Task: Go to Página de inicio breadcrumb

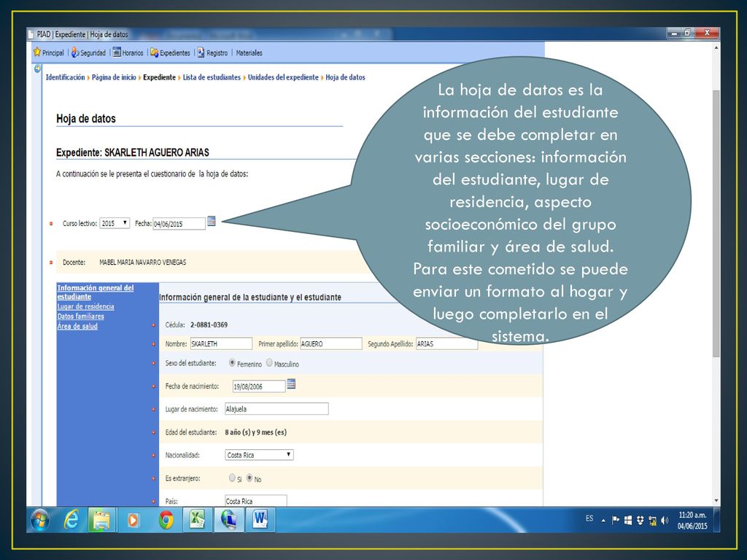Action: (x=114, y=77)
